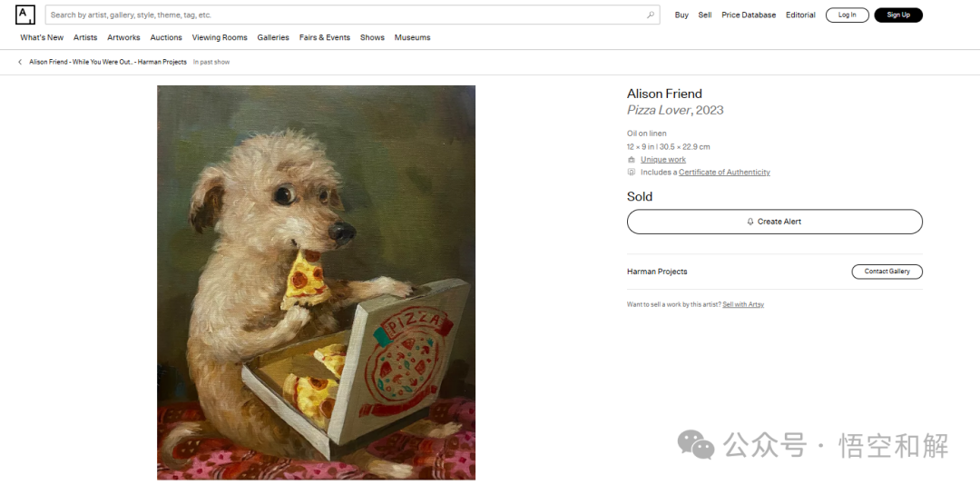
Task: Click the Create Alert button
Action: pyautogui.click(x=774, y=222)
